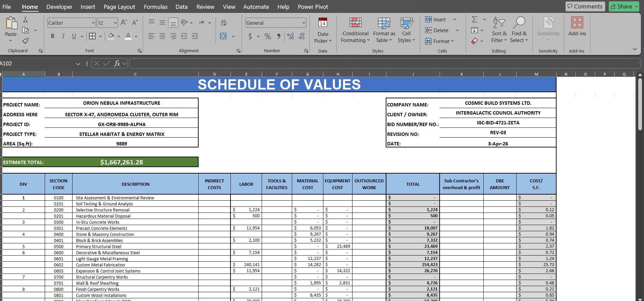Open Conditional Formatting

pyautogui.click(x=355, y=30)
